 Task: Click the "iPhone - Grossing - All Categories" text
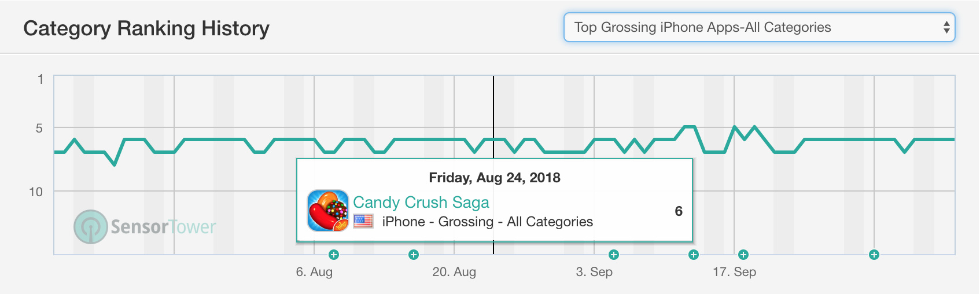coord(487,222)
